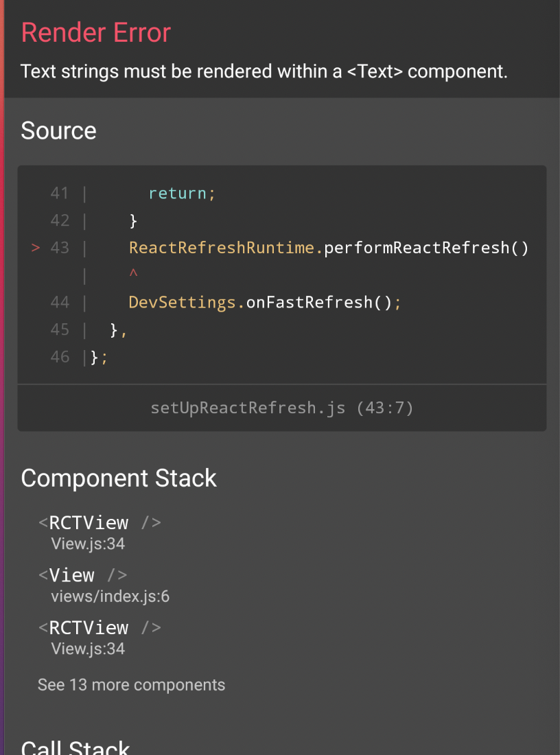Click the red arrow marker beside line 43
560x755 pixels.
tap(36, 248)
